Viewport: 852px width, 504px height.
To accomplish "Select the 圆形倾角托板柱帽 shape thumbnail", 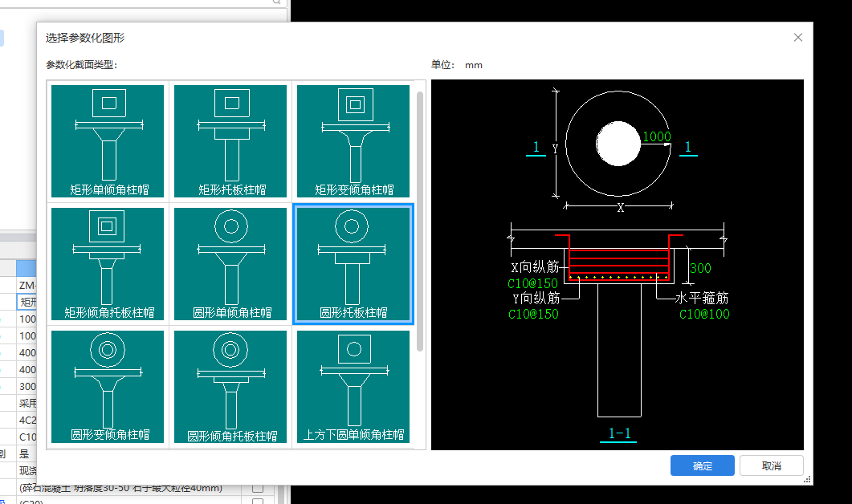I will coord(230,387).
